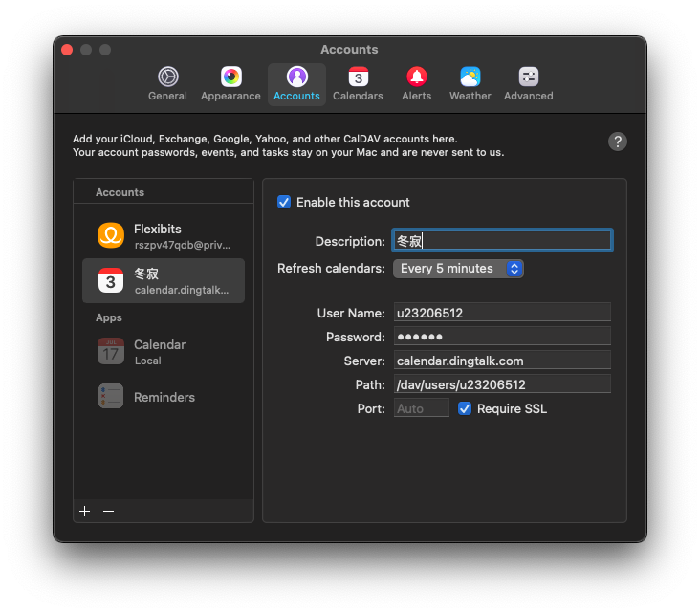Screen dimensions: 700x613
Task: Add a new account with plus button
Action: [x=84, y=511]
